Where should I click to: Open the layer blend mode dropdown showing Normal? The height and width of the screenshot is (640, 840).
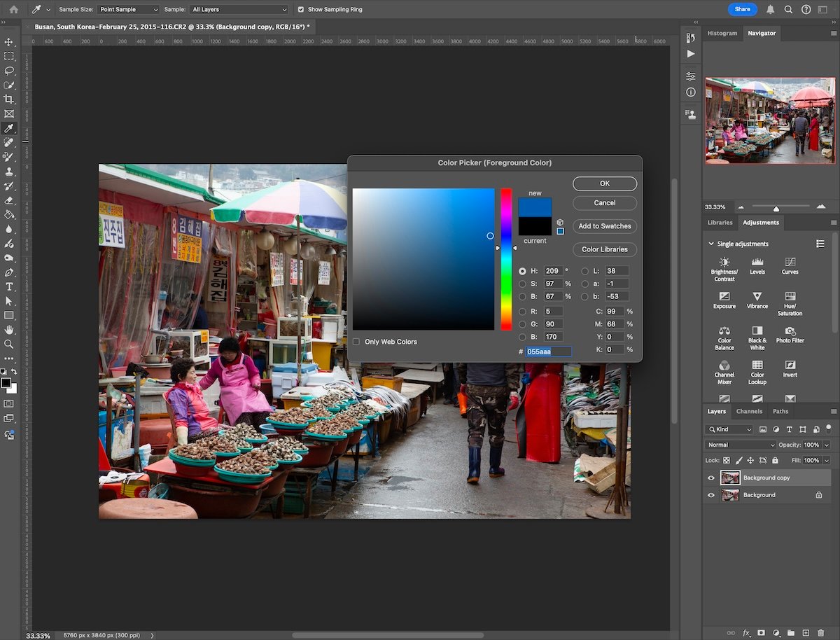pyautogui.click(x=739, y=445)
